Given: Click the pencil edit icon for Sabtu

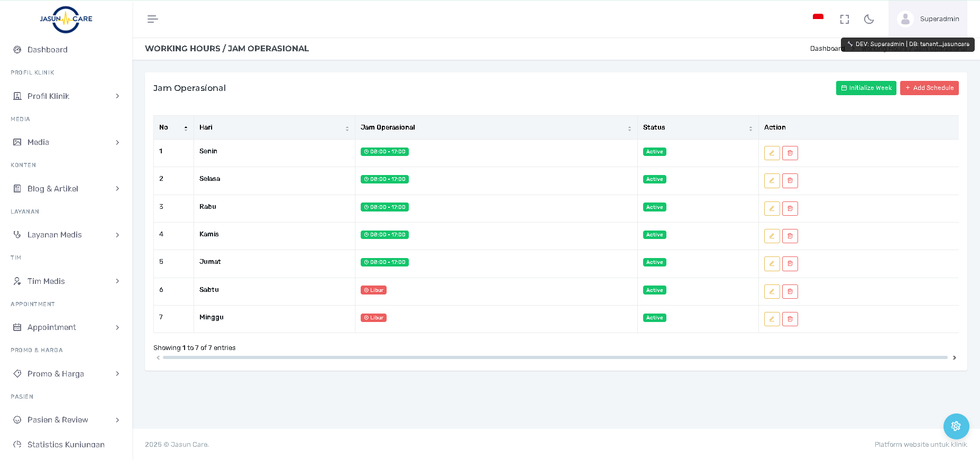Looking at the screenshot, I should coord(772,291).
